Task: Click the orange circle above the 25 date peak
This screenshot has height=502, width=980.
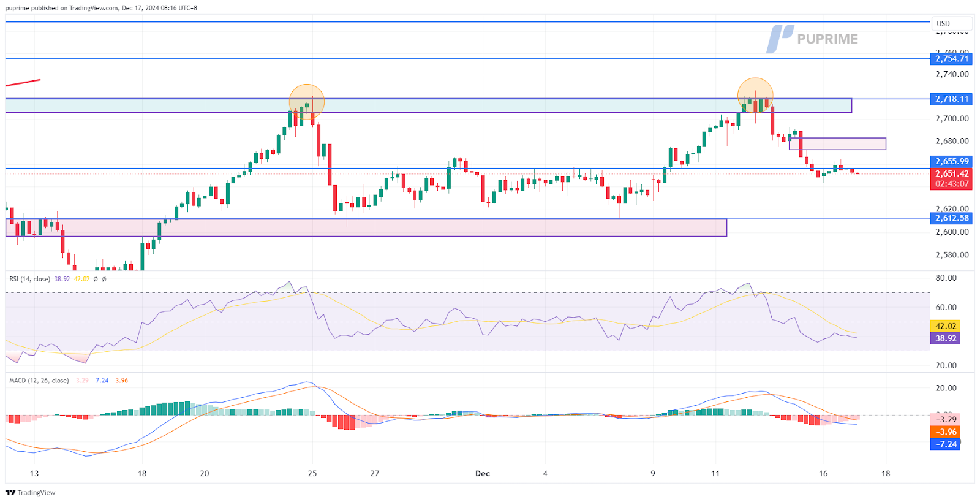Action: (307, 102)
